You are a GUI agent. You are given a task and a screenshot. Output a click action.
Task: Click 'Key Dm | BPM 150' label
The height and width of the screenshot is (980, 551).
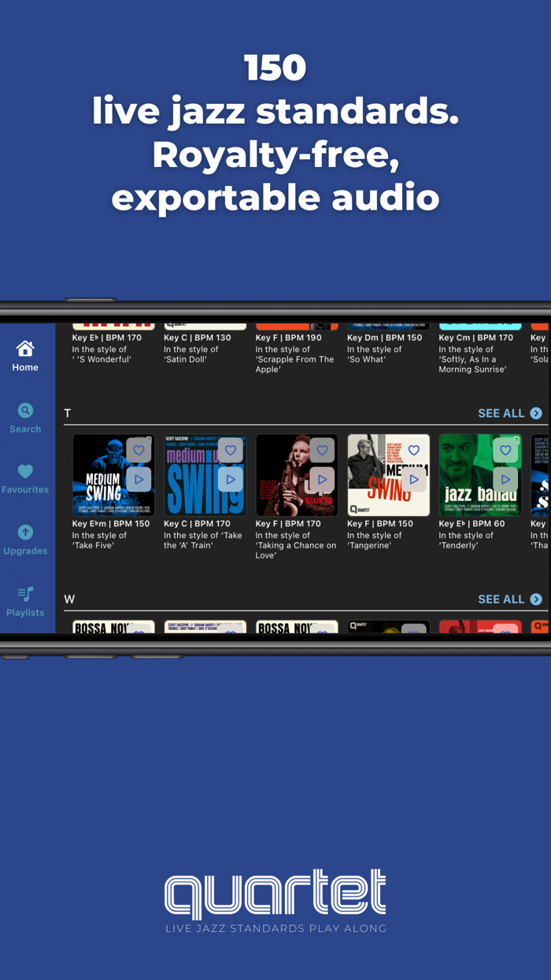[385, 338]
